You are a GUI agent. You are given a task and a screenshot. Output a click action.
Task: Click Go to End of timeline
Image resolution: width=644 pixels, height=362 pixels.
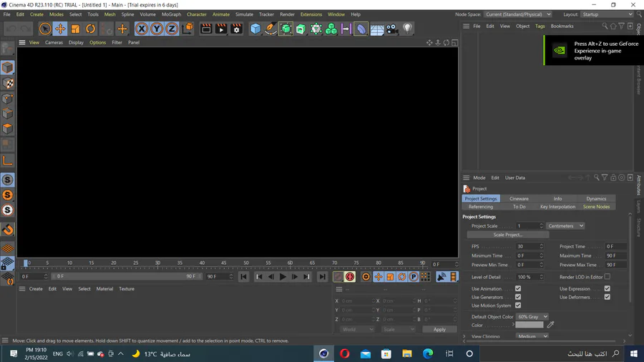click(x=323, y=277)
